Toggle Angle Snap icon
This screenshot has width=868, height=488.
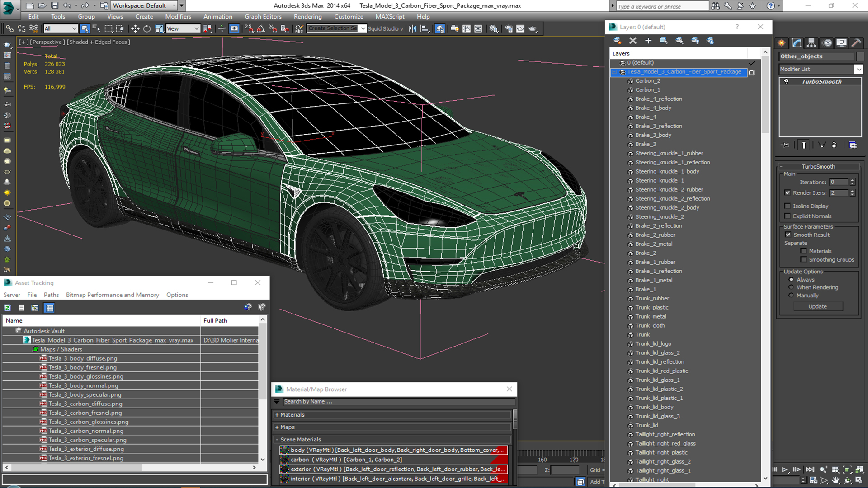(x=261, y=28)
